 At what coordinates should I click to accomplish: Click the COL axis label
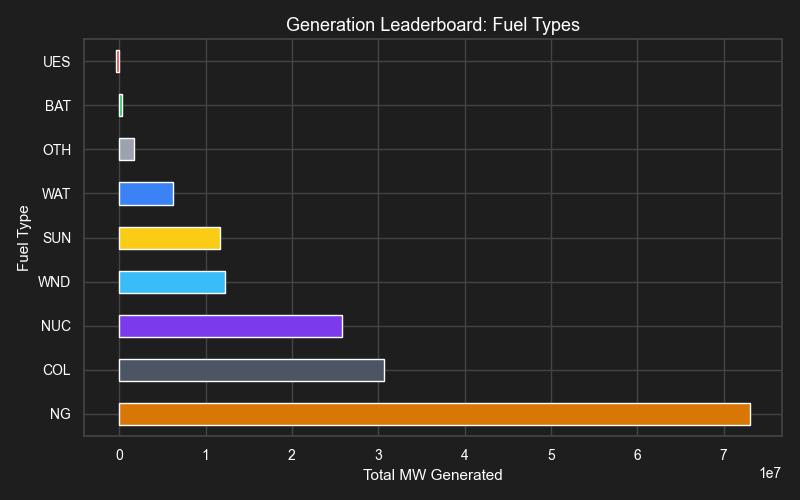click(57, 370)
